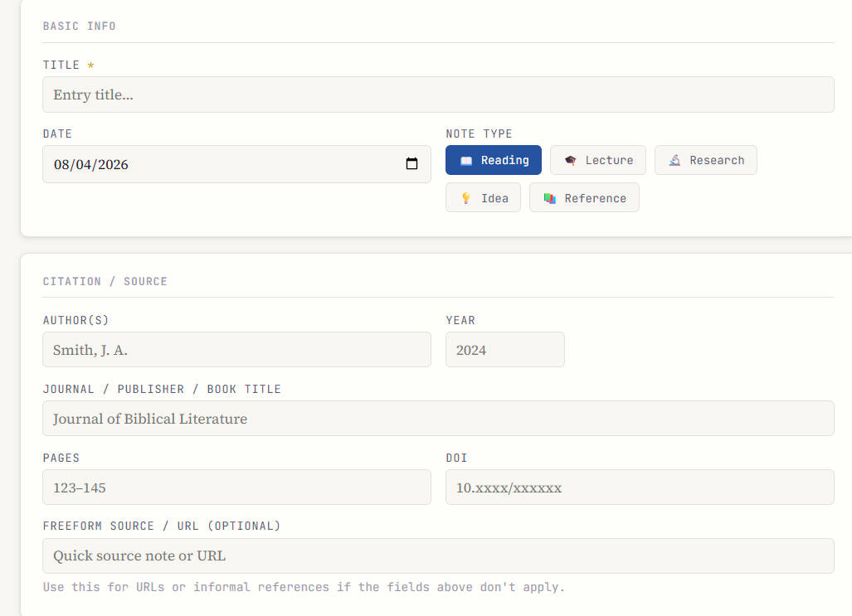Screen dimensions: 852x616
Task: Open the calendar picker in Date field
Action: click(411, 164)
